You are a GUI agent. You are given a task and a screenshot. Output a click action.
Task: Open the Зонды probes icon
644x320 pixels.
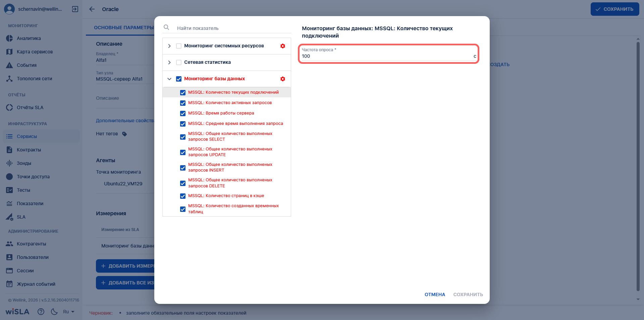coord(9,163)
